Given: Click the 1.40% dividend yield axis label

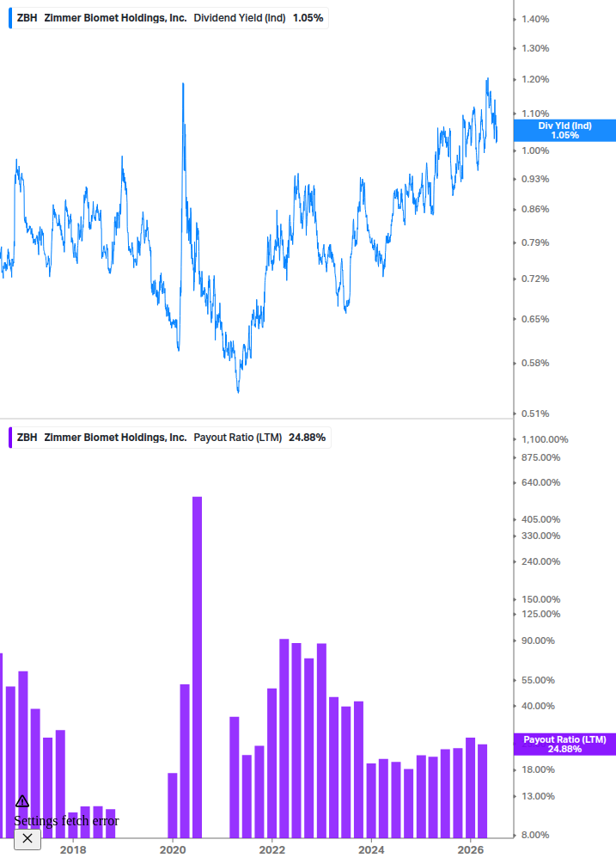Looking at the screenshot, I should [x=535, y=19].
